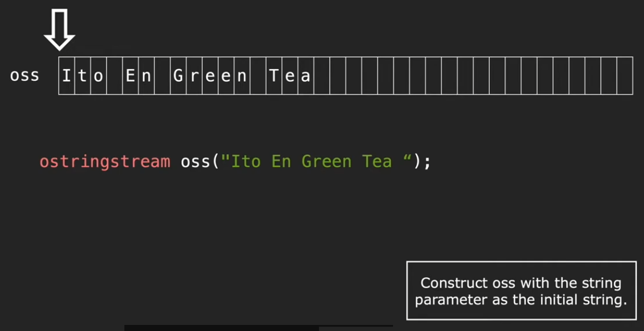
Task: Select the buffer cell containing 'I'
Action: coord(67,76)
